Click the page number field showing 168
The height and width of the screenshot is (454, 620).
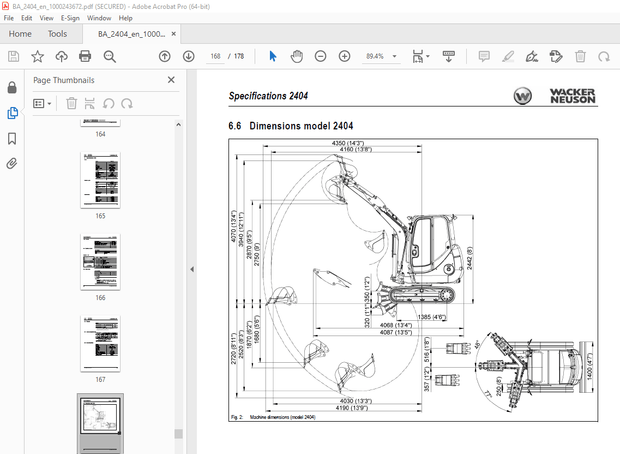tap(215, 57)
